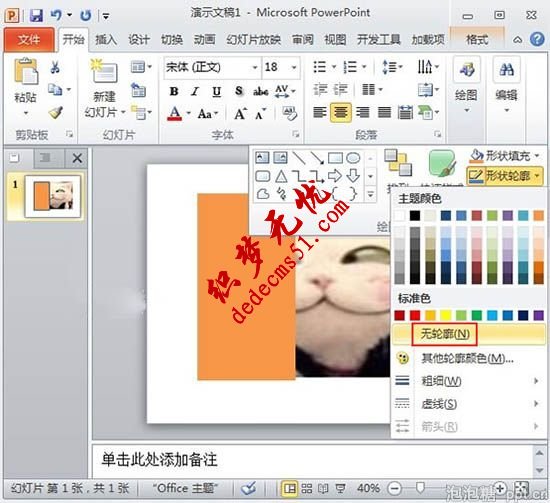Click the Cut scissors icon
550x503 pixels.
point(55,67)
